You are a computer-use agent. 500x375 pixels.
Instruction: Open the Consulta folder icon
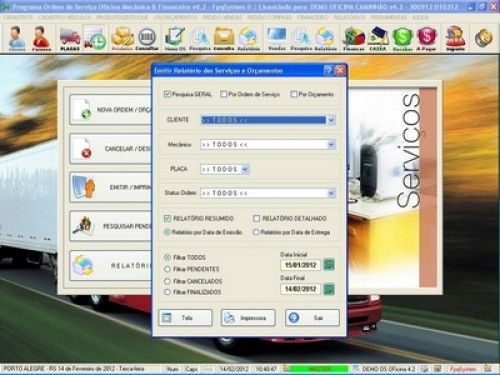click(x=224, y=38)
